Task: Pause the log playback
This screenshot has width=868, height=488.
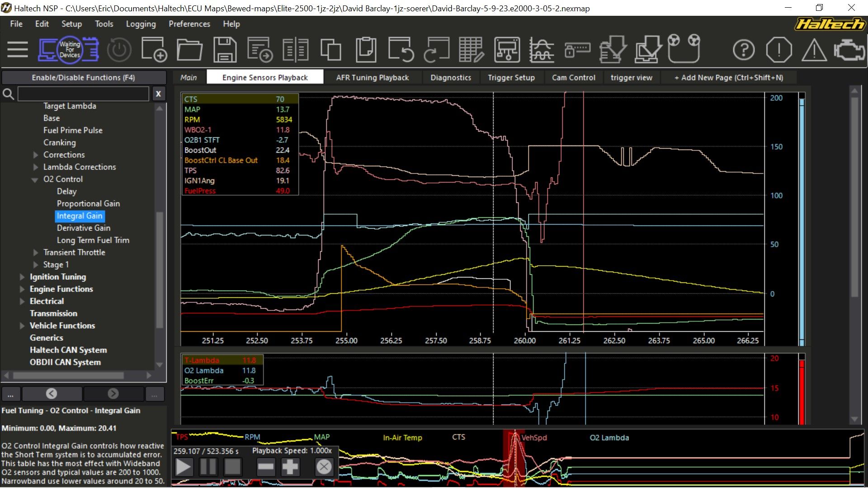Action: pos(208,467)
